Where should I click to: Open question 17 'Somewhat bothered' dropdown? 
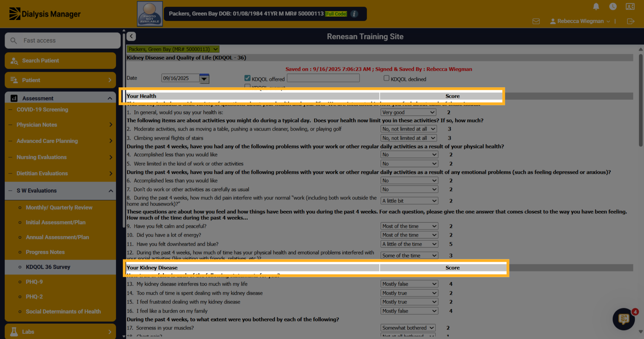[x=408, y=328]
